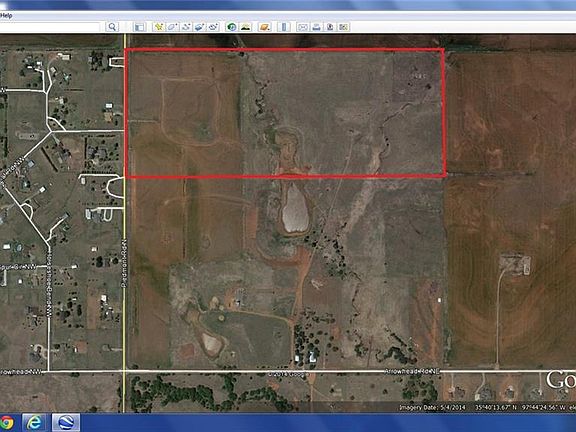576x432 pixels.
Task: Click the Print icon
Action: (x=316, y=27)
